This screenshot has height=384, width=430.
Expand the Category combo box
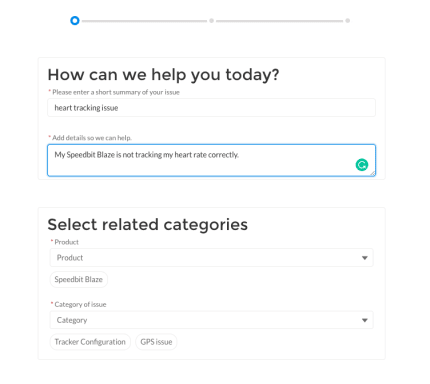[x=211, y=320]
